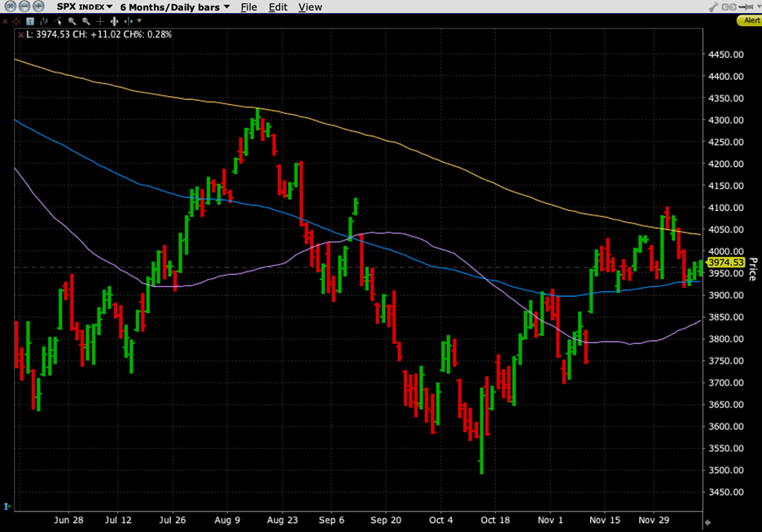Select the text annotation T tool

click(30, 21)
